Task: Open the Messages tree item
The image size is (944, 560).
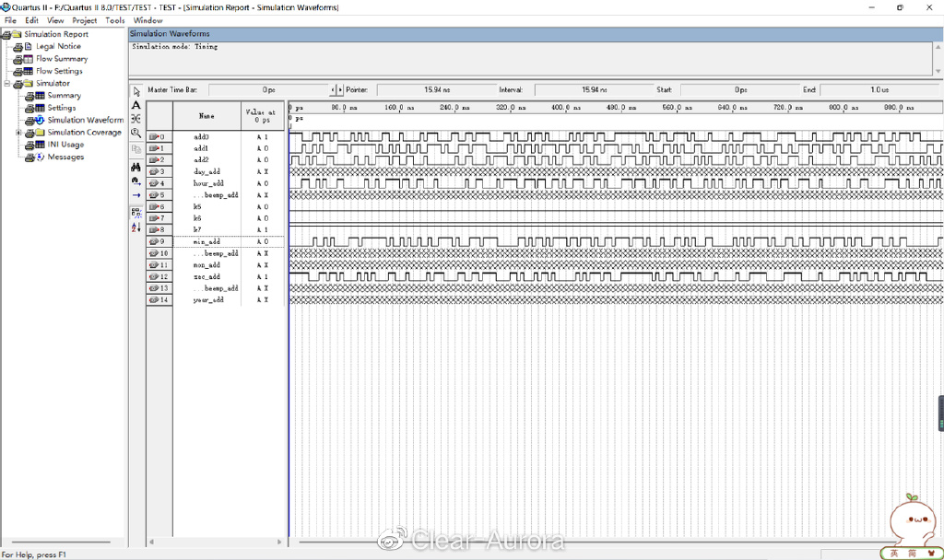Action: (x=65, y=157)
